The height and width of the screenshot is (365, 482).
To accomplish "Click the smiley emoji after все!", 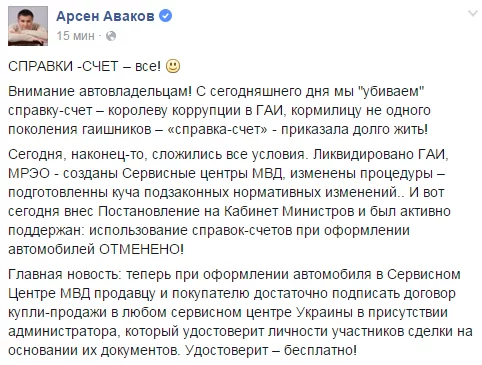I will (173, 66).
